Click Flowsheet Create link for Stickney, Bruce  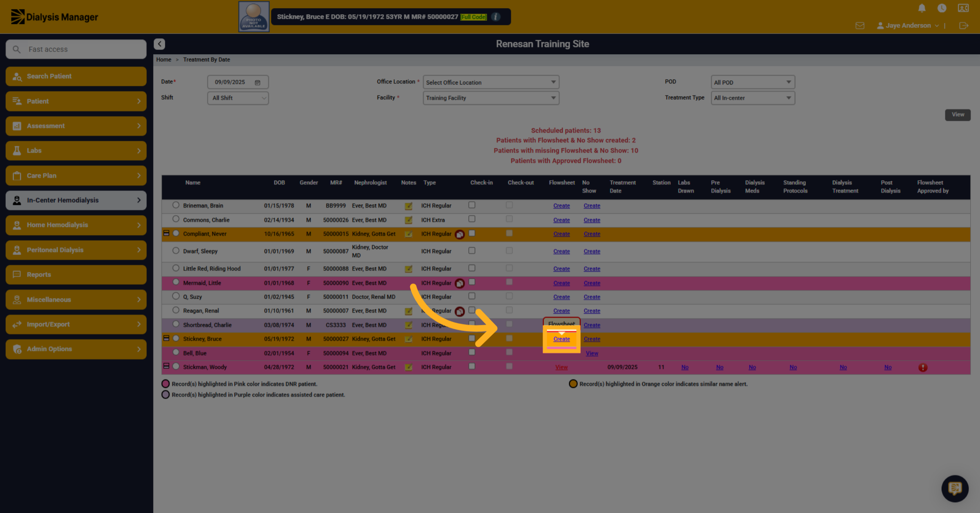pos(561,339)
